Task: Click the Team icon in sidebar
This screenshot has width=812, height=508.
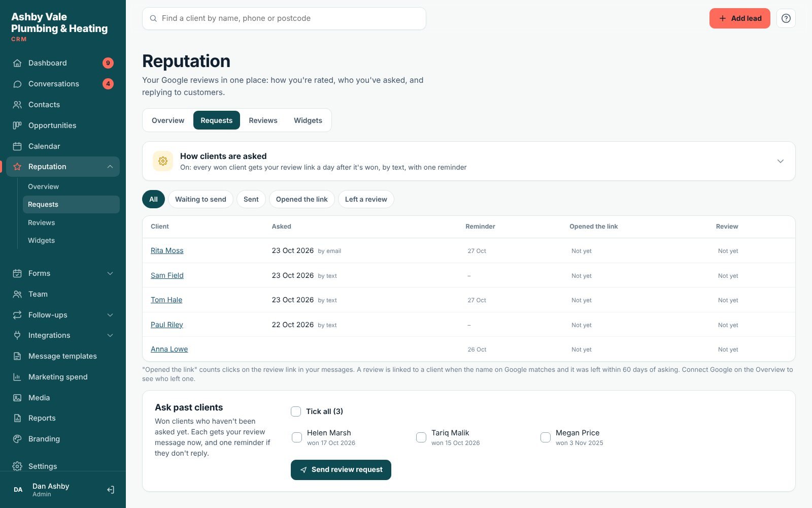Action: 17,294
